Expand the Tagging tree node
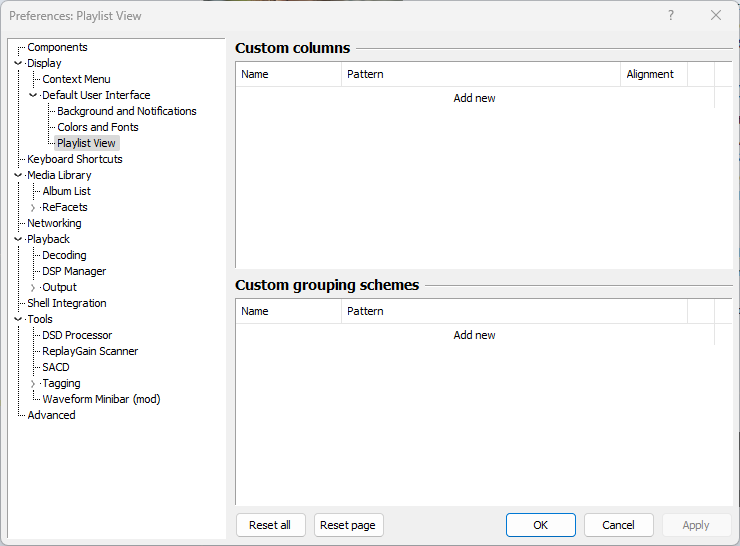This screenshot has width=740, height=546. pos(33,383)
